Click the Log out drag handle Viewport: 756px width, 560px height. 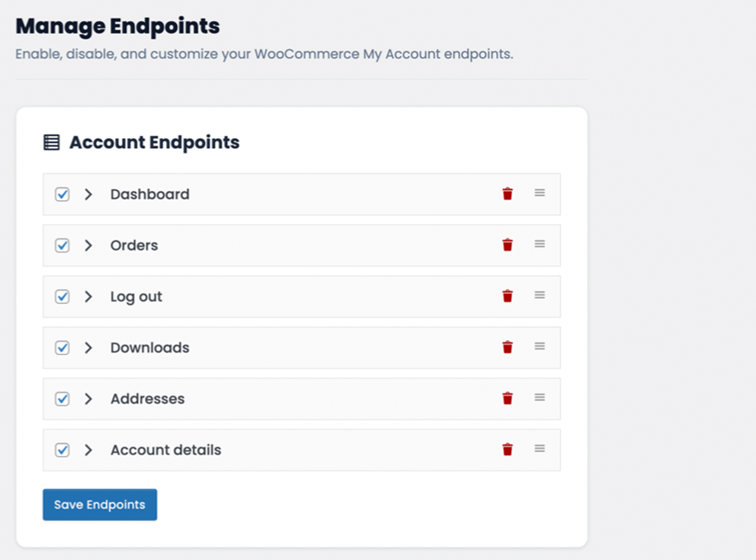(x=539, y=295)
